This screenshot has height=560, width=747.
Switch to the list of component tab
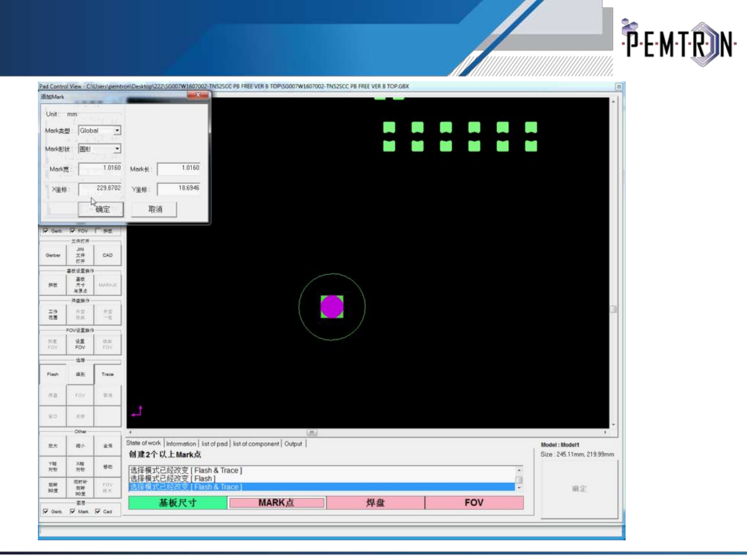pyautogui.click(x=256, y=444)
